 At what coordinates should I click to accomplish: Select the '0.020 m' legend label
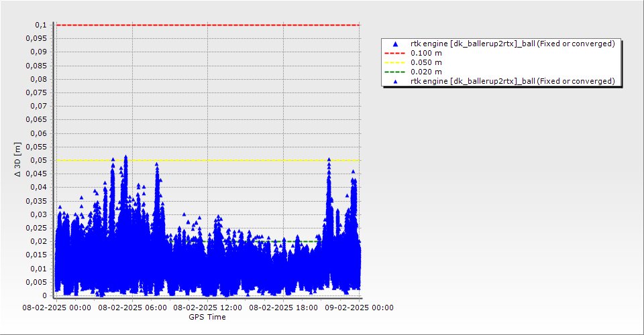click(x=427, y=72)
